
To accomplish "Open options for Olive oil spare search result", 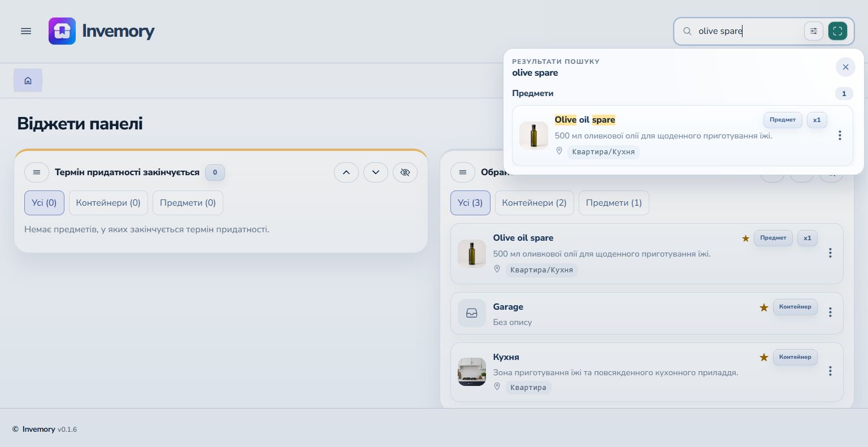I will tap(840, 136).
